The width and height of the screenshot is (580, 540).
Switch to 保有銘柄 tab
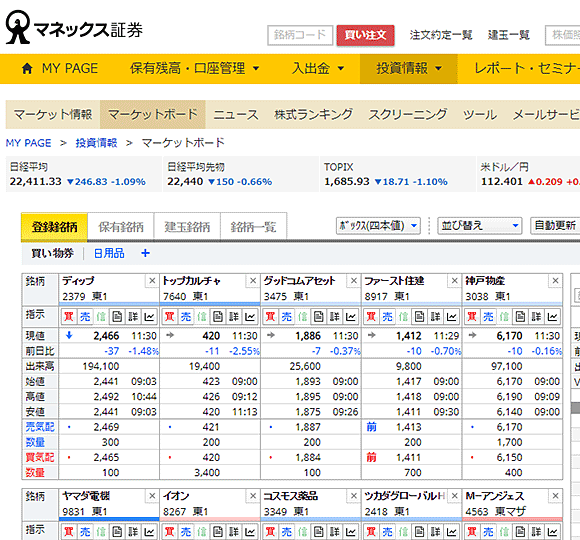pos(121,226)
